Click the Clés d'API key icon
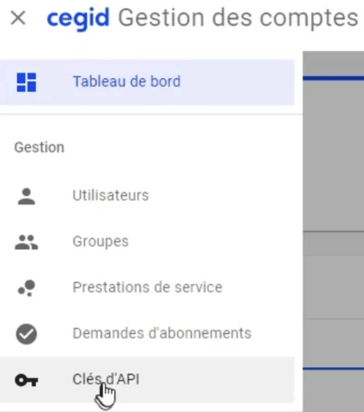 (x=26, y=380)
